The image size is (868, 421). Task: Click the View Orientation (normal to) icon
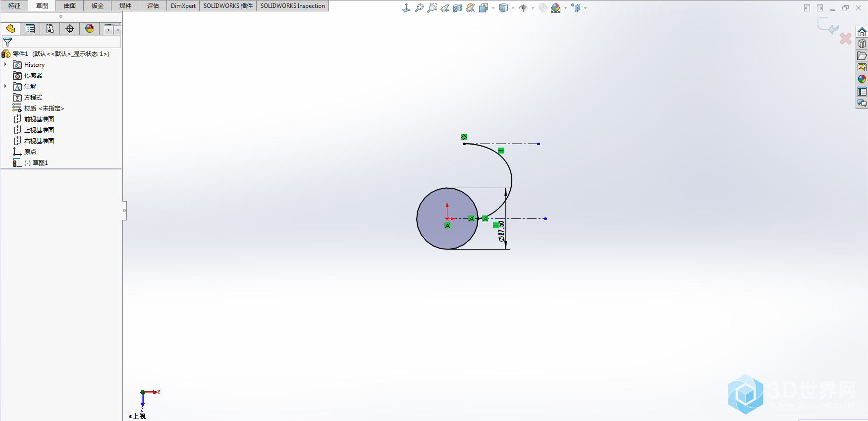coord(406,8)
